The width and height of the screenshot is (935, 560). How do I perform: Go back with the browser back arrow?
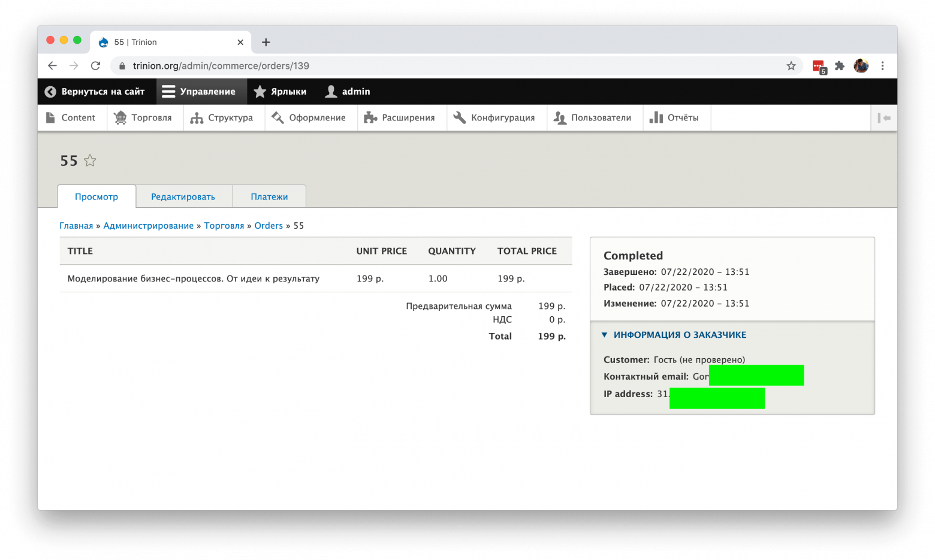pos(52,66)
